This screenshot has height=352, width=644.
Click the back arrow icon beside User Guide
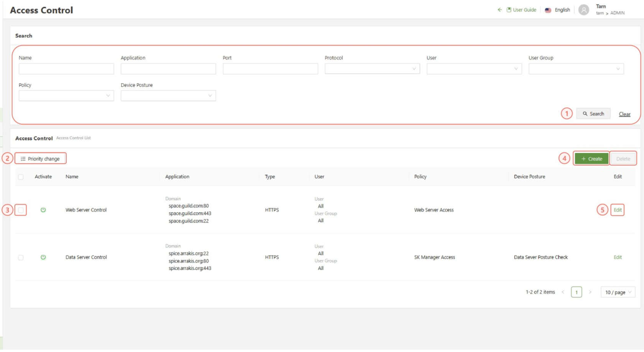pos(499,10)
